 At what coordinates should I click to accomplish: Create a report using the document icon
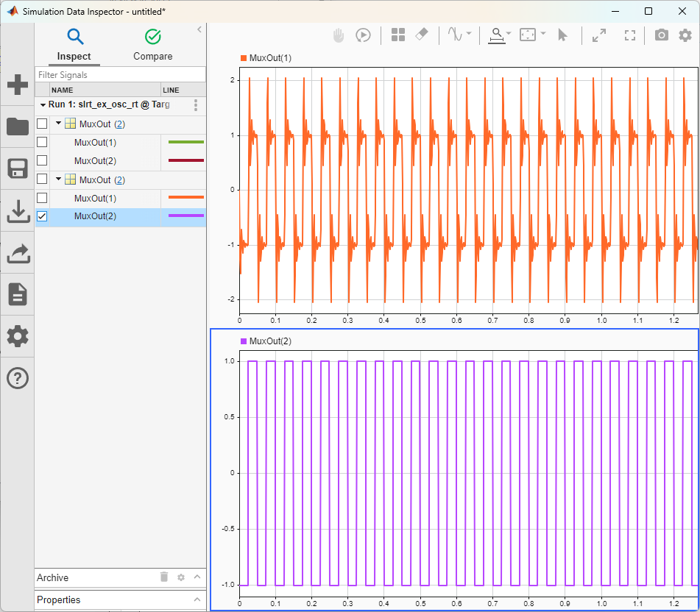point(17,294)
